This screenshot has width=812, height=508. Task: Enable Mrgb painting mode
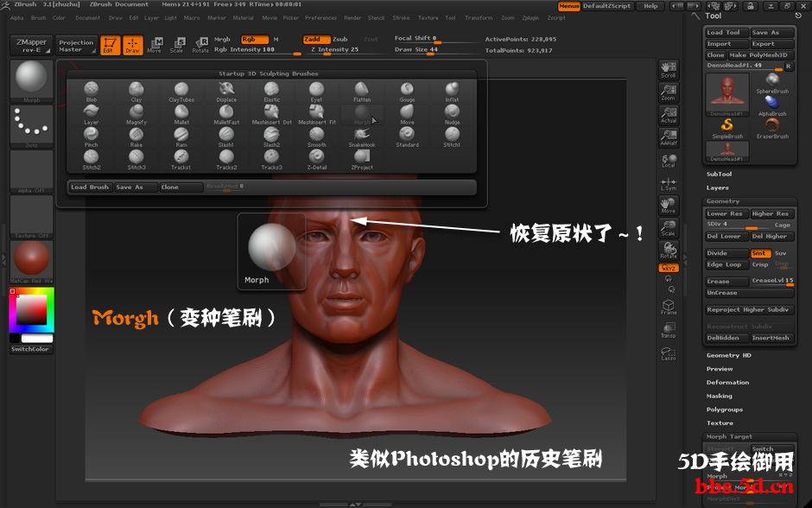(222, 40)
